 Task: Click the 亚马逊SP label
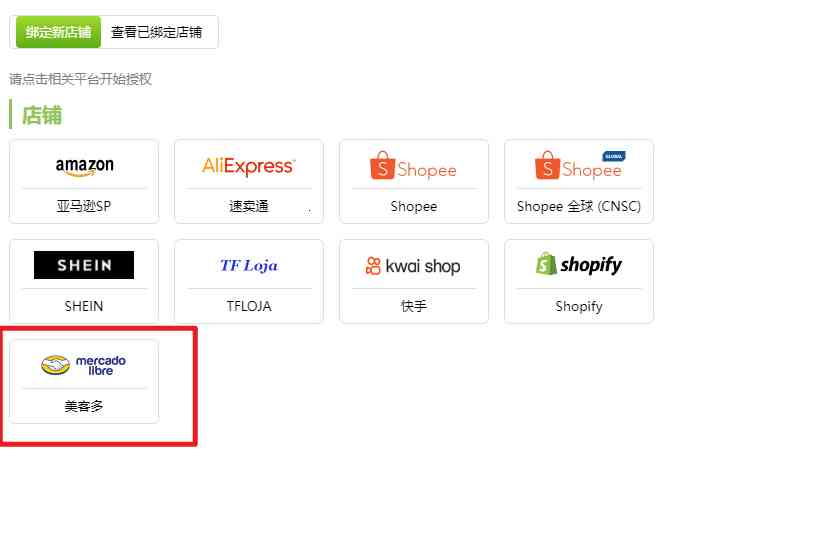tap(84, 207)
